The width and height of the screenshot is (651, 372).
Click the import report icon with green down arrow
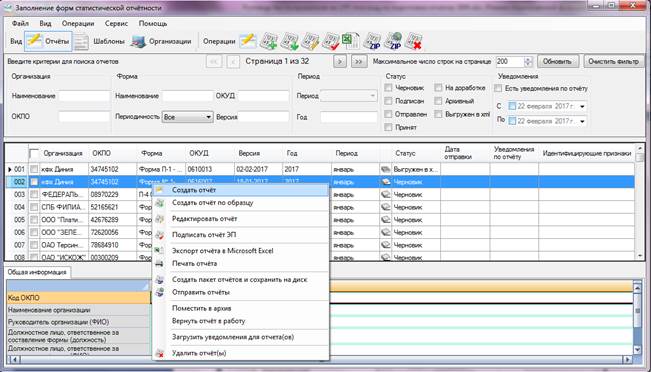289,41
